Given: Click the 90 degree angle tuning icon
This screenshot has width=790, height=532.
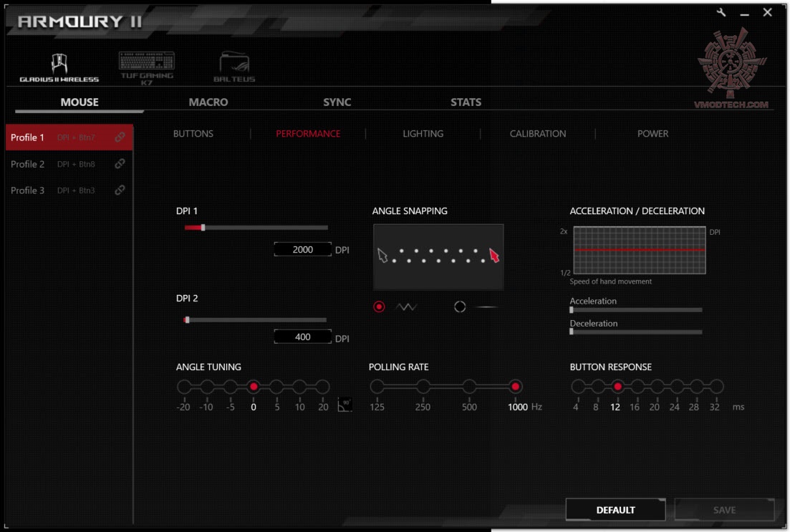Looking at the screenshot, I should tap(345, 405).
